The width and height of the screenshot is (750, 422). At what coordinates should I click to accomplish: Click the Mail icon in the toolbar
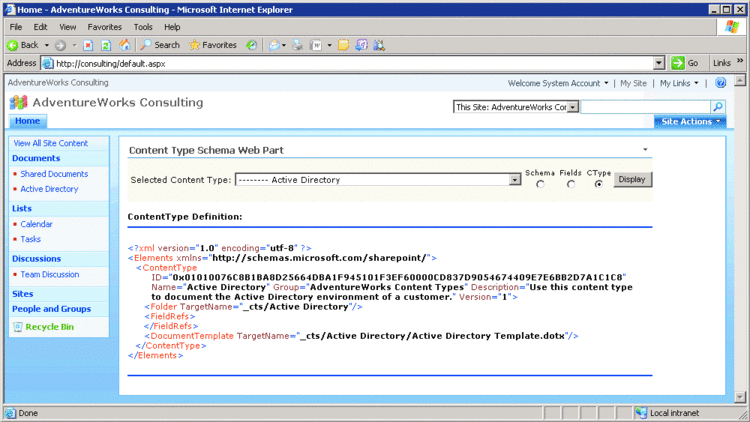[274, 45]
